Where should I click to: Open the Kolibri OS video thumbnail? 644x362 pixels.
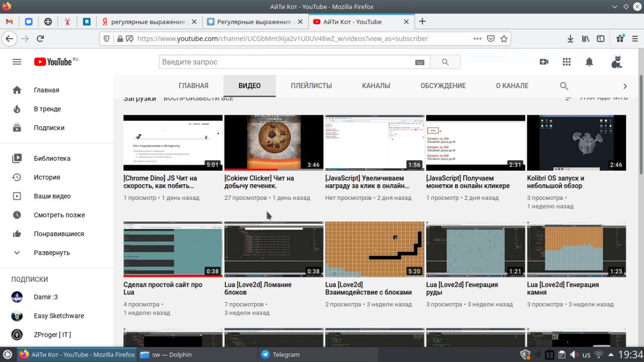[x=577, y=143]
